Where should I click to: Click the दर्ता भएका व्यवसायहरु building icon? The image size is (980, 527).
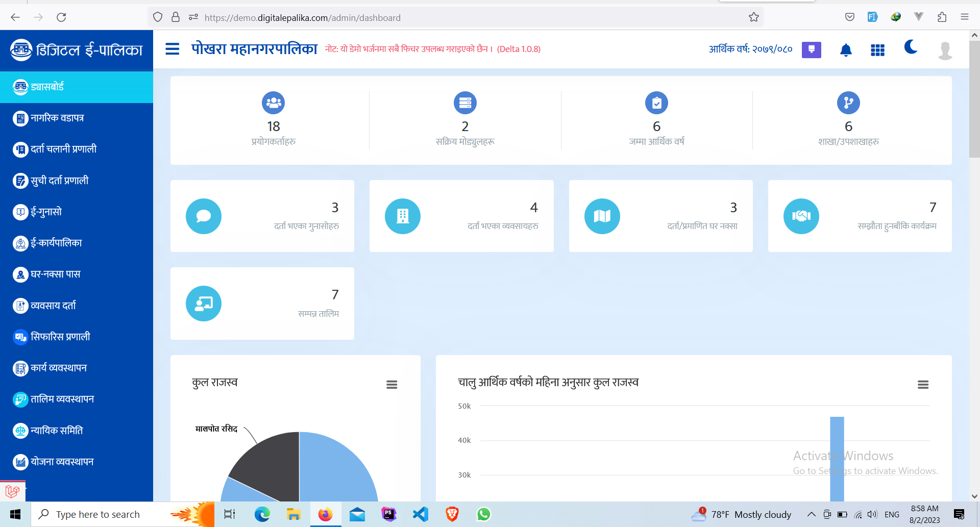(403, 216)
